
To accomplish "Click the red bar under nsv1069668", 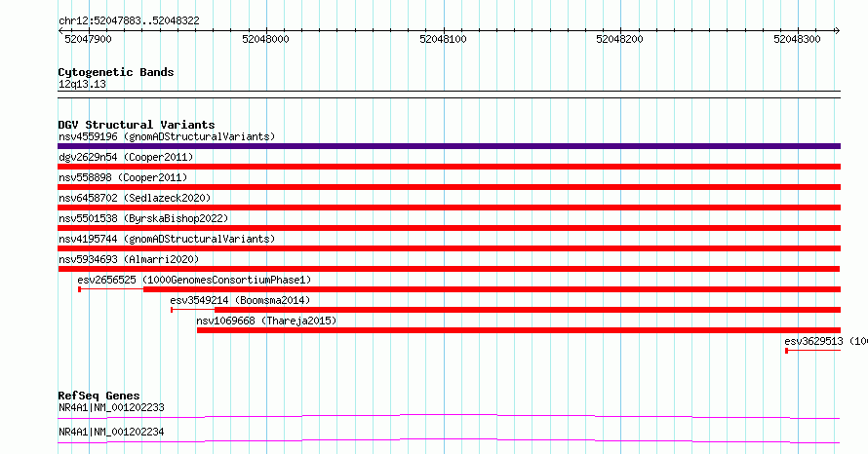I will click(519, 330).
